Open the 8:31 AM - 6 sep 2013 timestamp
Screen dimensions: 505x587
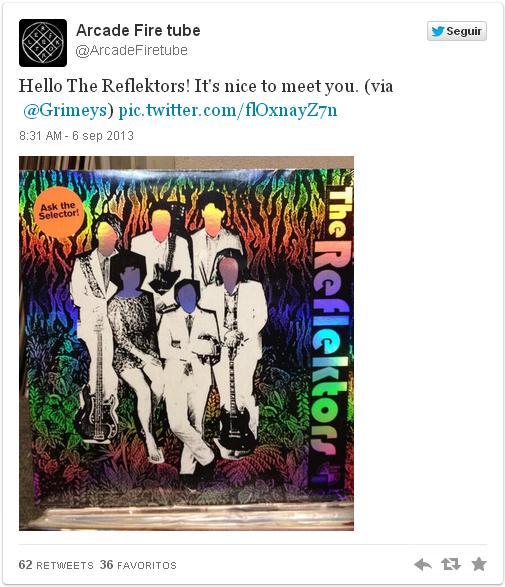(76, 136)
